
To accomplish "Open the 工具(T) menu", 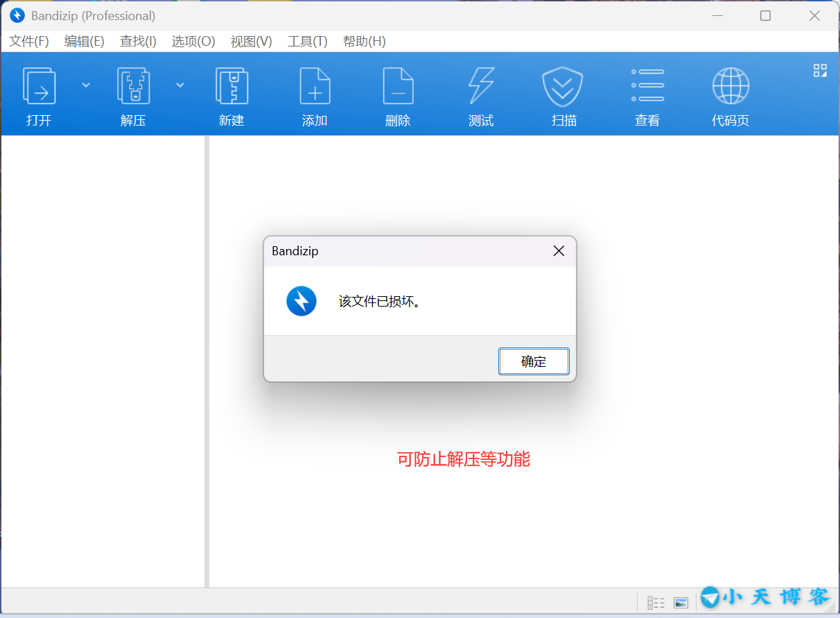I will [x=307, y=42].
